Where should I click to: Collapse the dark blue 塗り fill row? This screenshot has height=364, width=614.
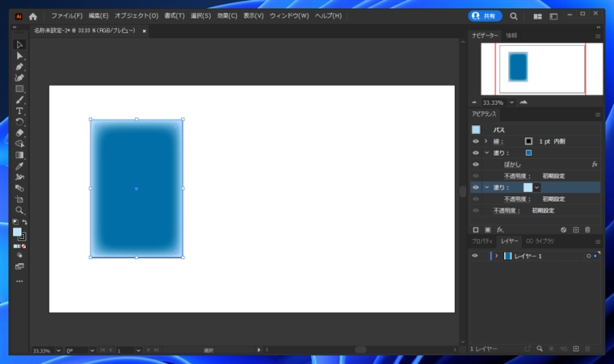click(x=486, y=153)
